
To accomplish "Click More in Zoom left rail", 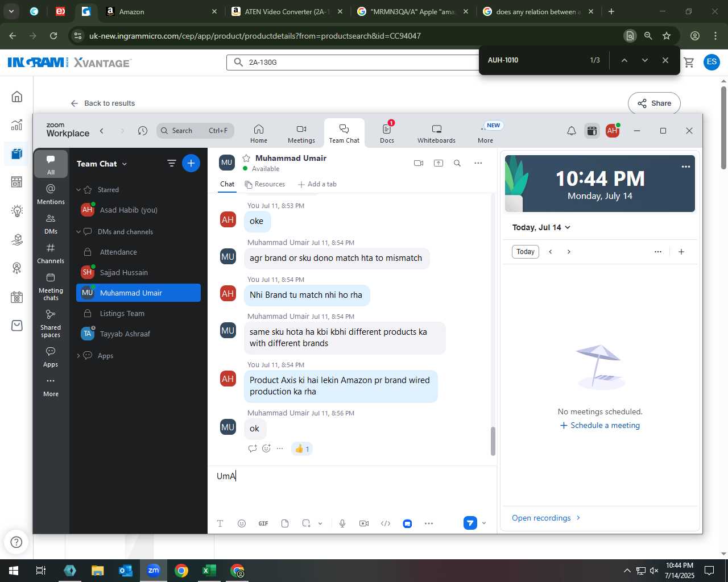I will pos(51,386).
